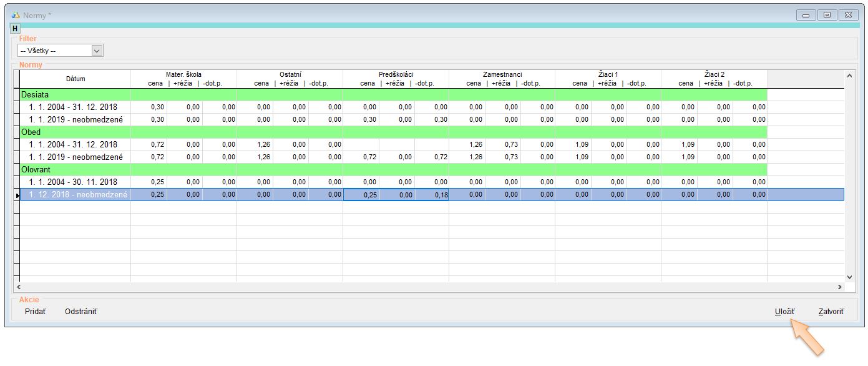The image size is (868, 366).
Task: Click the Dátum column header
Action: (75, 79)
